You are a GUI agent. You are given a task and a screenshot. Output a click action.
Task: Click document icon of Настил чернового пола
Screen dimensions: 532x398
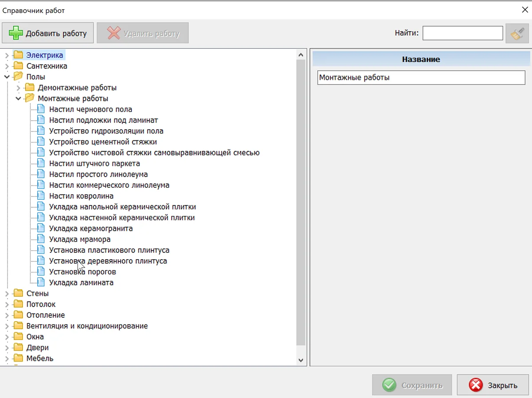pos(41,109)
